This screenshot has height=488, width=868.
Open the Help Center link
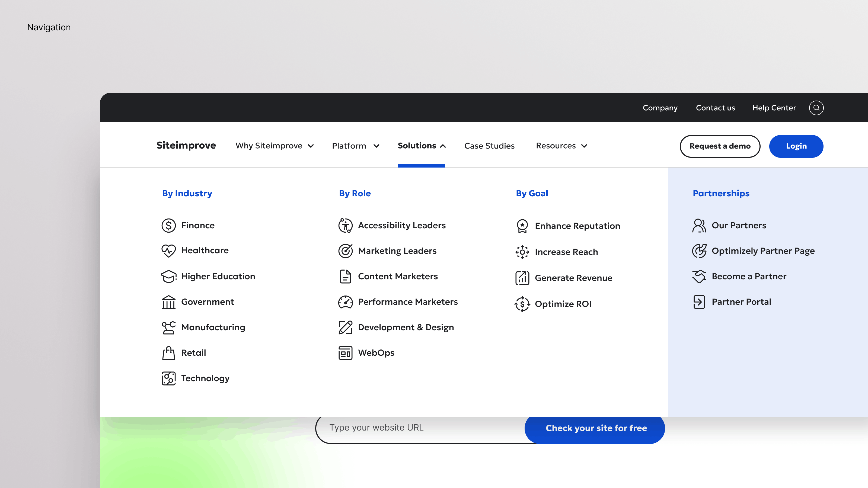point(774,108)
